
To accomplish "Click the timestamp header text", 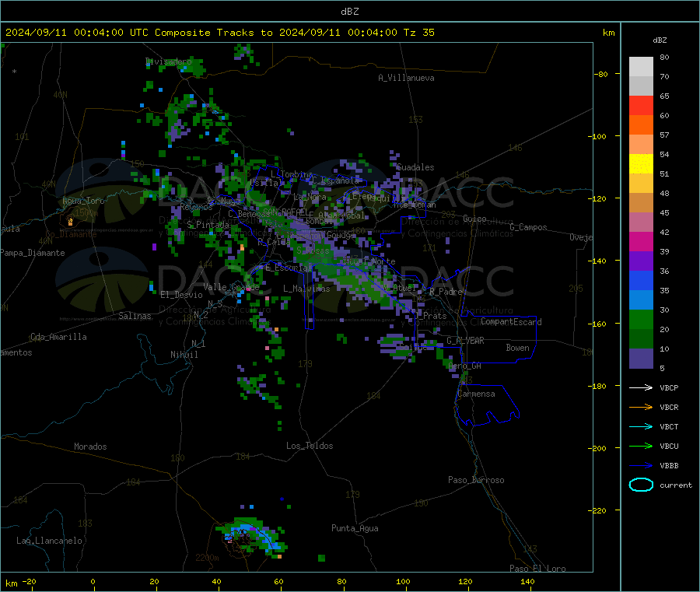I will click(x=219, y=33).
